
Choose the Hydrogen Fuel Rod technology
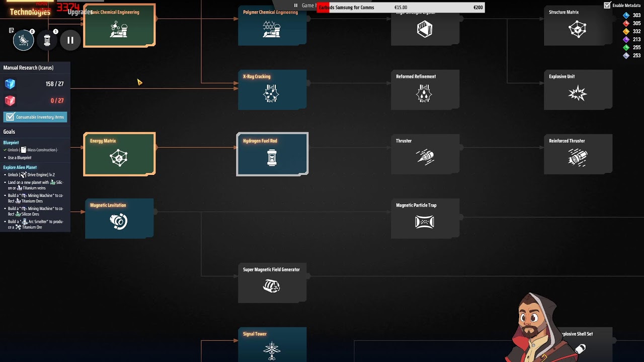(272, 154)
